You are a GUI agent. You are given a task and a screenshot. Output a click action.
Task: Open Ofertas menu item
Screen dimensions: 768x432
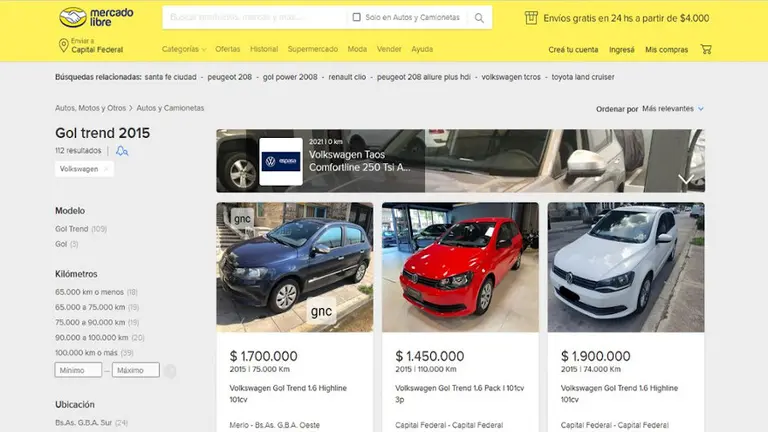228,49
